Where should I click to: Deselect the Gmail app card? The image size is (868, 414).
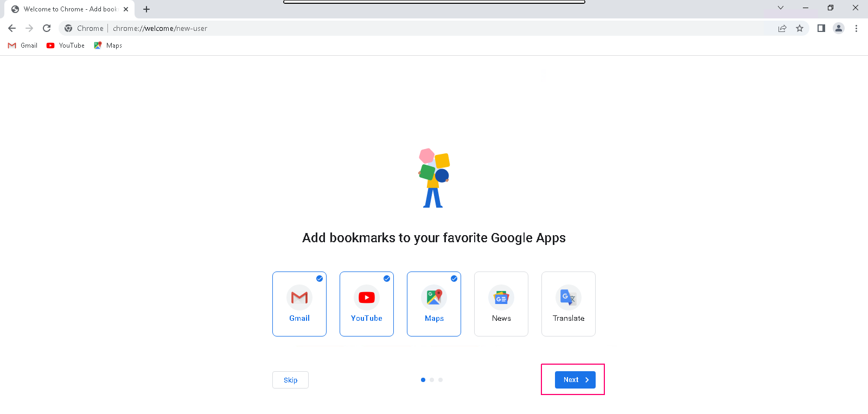pyautogui.click(x=299, y=304)
